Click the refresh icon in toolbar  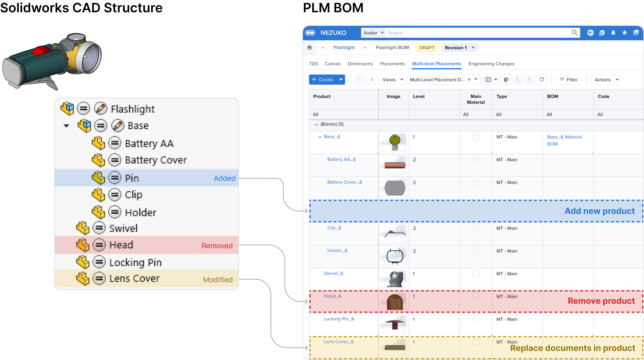click(x=541, y=79)
